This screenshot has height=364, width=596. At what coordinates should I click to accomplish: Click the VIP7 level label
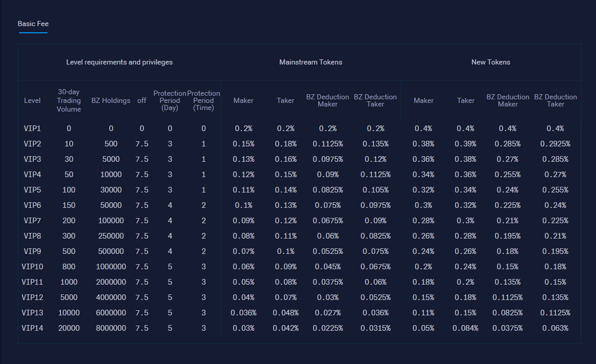[x=32, y=221]
